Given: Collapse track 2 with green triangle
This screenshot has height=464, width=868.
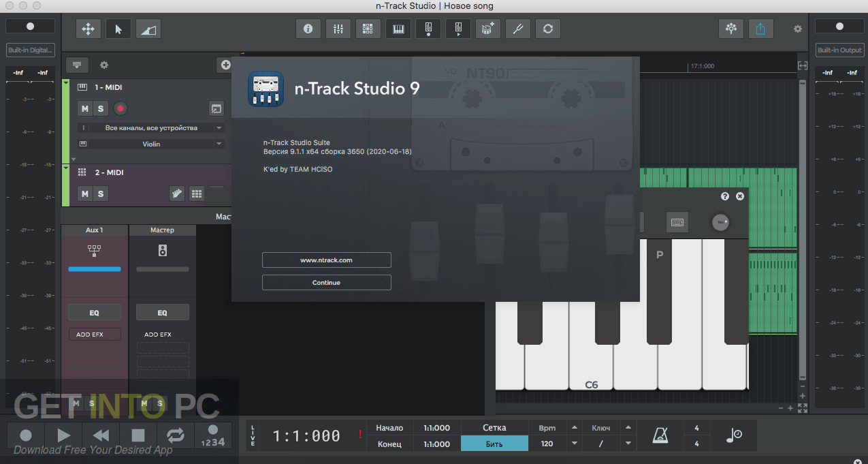Looking at the screenshot, I should (x=66, y=168).
